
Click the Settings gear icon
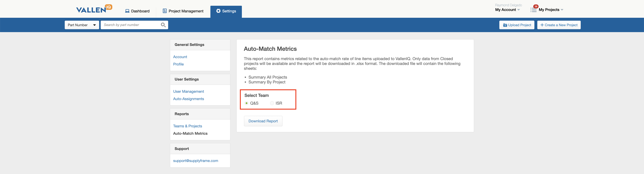pyautogui.click(x=218, y=11)
